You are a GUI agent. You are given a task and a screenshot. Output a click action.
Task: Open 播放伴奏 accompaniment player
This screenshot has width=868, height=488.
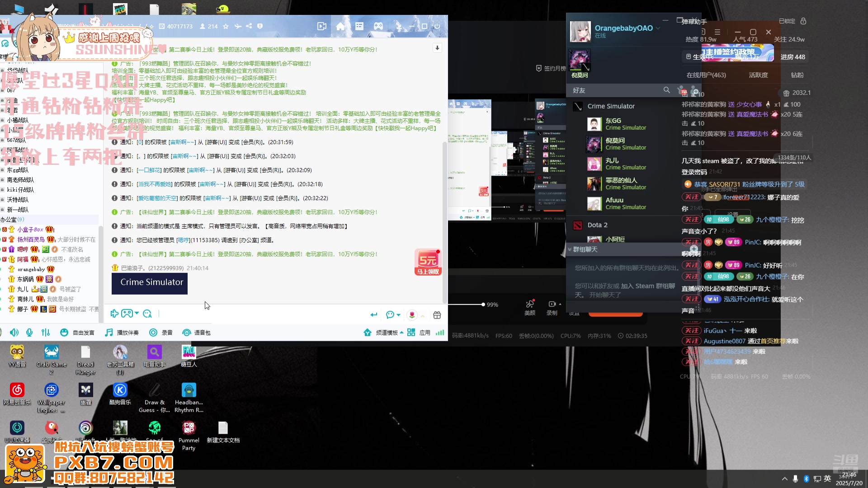(x=122, y=333)
